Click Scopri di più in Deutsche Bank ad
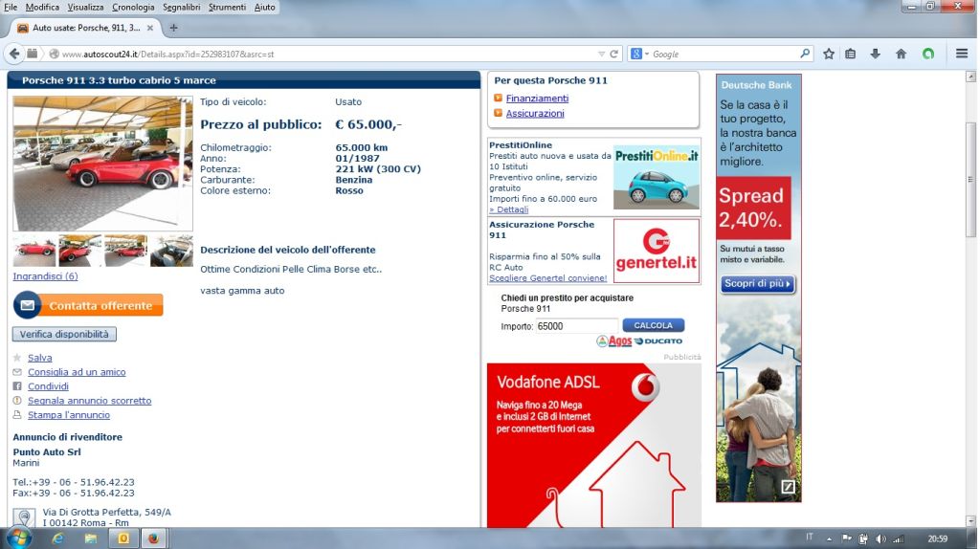This screenshot has width=980, height=549. (x=758, y=283)
